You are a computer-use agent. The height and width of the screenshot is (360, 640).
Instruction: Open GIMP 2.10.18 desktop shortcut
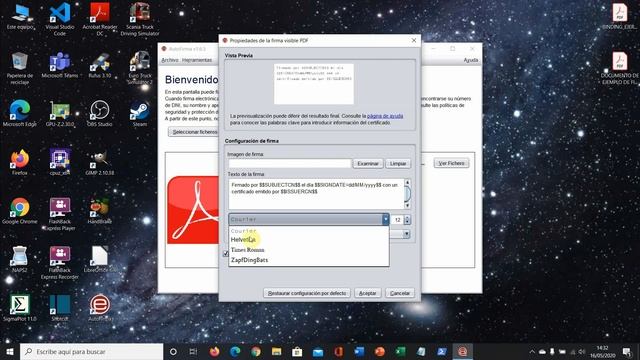point(100,162)
